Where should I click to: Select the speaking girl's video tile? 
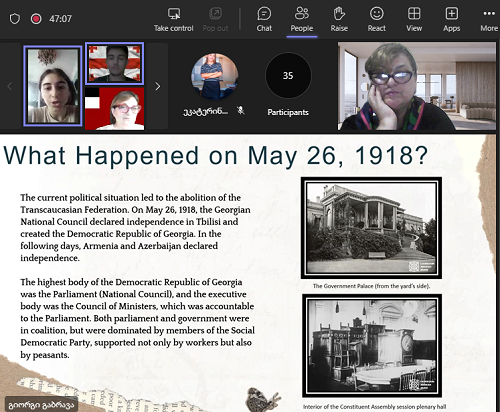(x=53, y=86)
